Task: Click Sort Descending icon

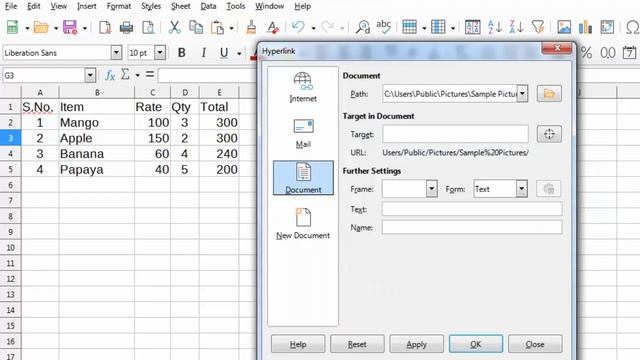Action: 516,27
